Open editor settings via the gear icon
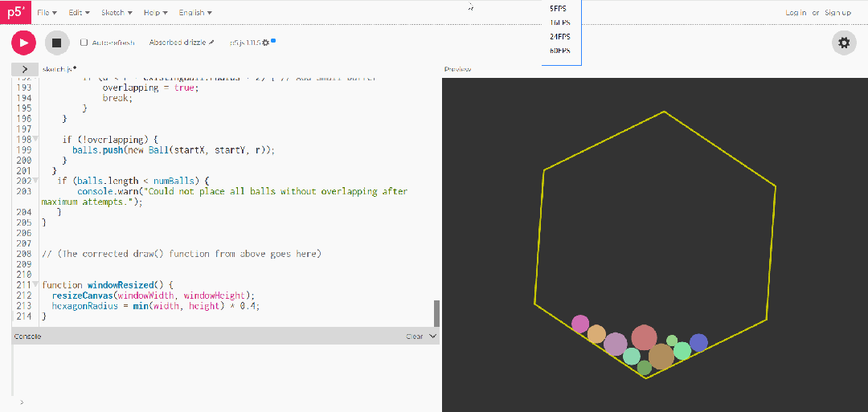Viewport: 868px width, 412px height. tap(844, 43)
